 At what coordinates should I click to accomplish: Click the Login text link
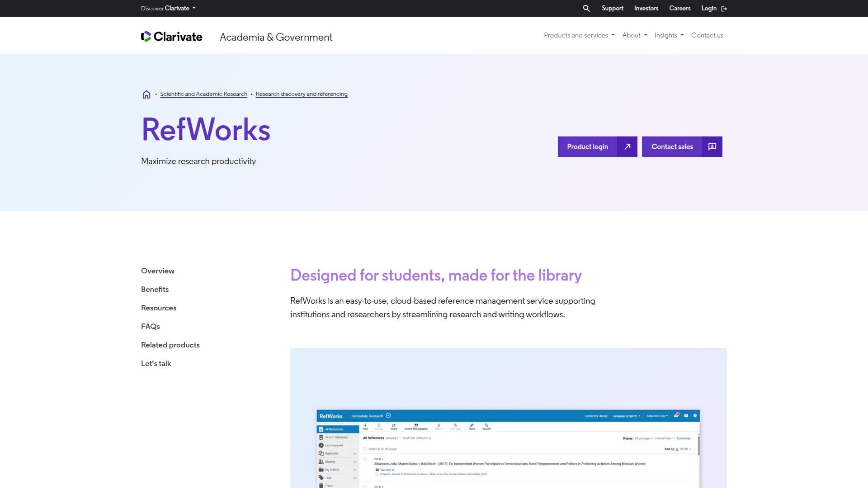708,8
